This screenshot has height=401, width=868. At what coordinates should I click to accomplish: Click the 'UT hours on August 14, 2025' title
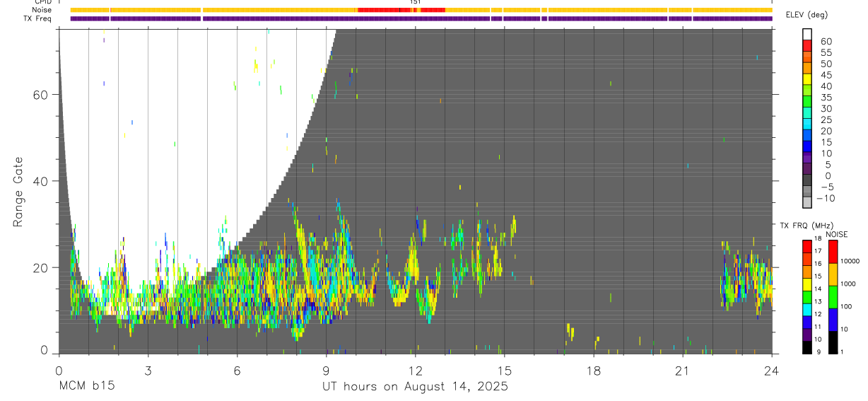(x=415, y=387)
